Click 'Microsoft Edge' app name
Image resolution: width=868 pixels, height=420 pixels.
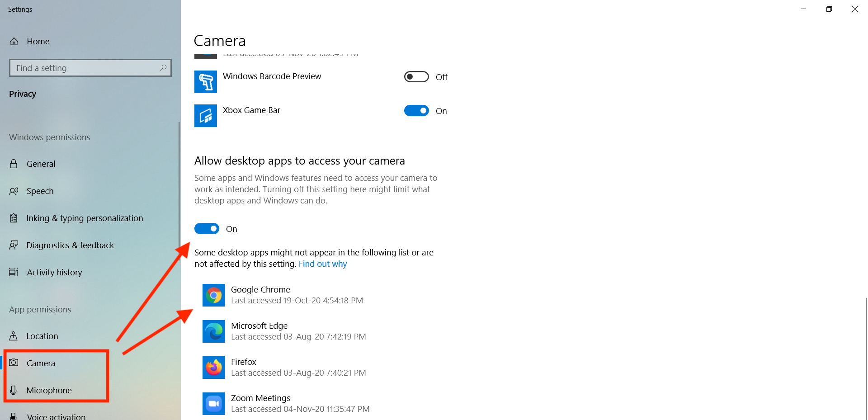[x=259, y=326]
